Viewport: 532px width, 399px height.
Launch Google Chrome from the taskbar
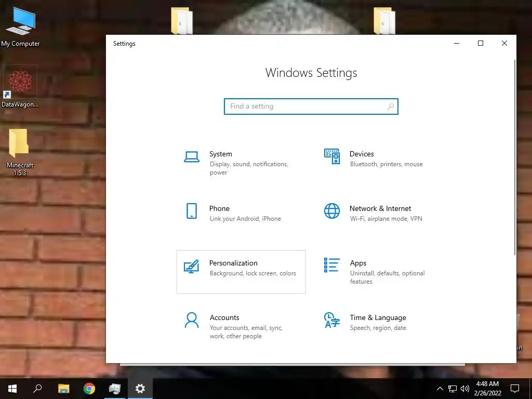(89, 389)
